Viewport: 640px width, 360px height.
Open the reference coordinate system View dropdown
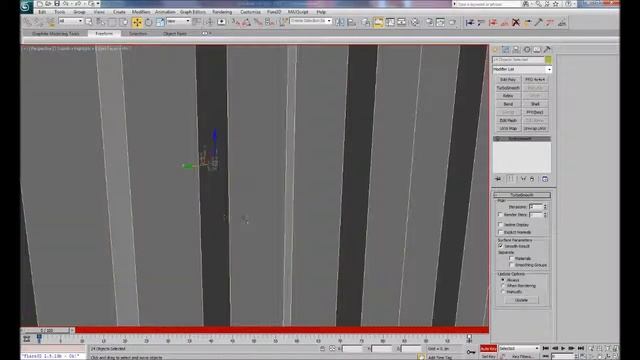click(178, 21)
